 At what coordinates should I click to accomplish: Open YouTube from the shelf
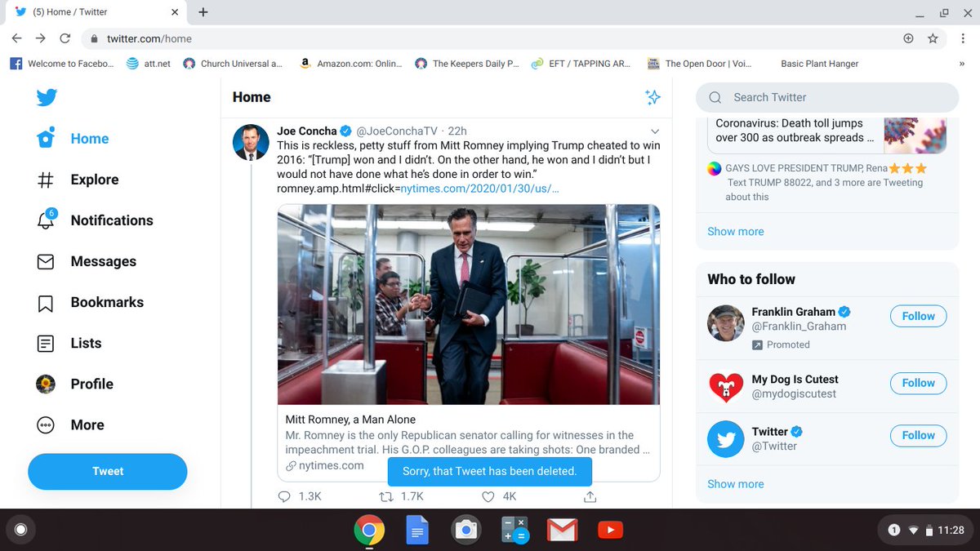(x=610, y=531)
